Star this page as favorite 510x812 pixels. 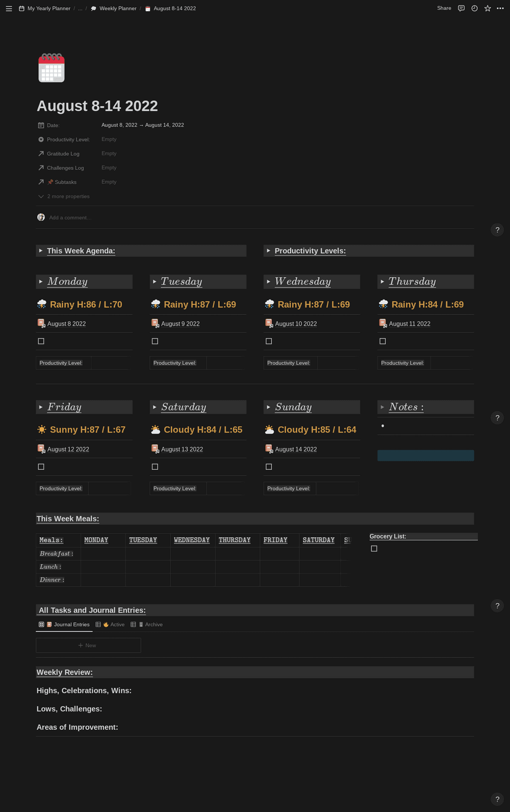tap(488, 9)
